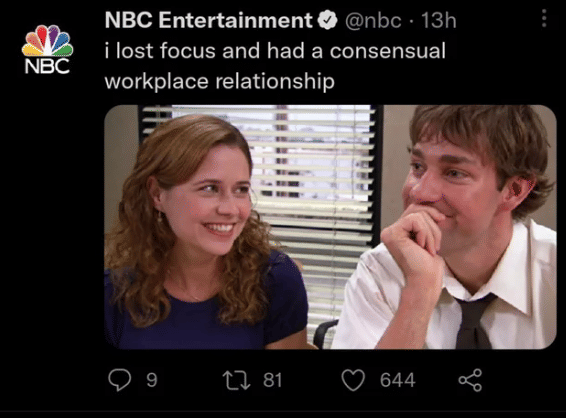Viewport: 566px width, 418px height.
Task: Open the share icon on the tweet
Action: (470, 380)
